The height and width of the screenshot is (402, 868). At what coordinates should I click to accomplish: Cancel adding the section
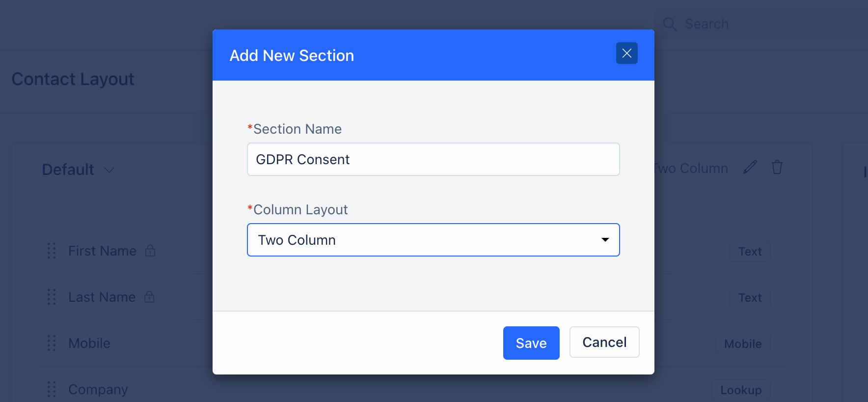(604, 342)
